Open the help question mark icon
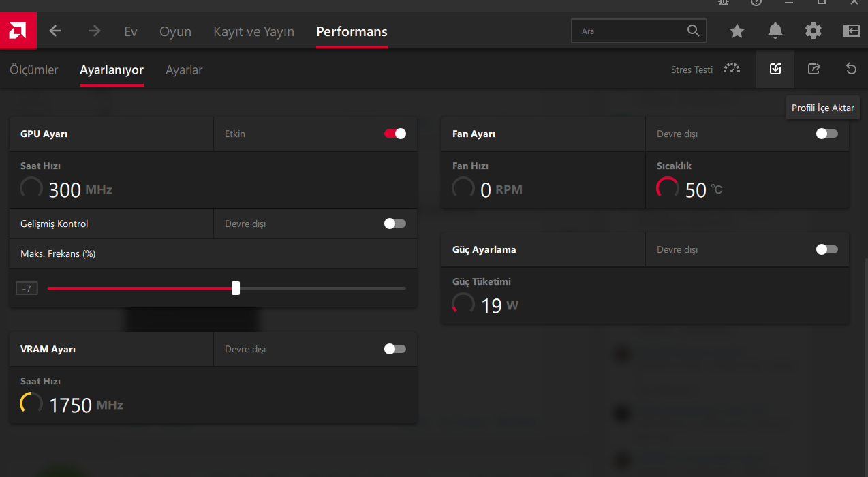The height and width of the screenshot is (477, 868). pyautogui.click(x=756, y=3)
